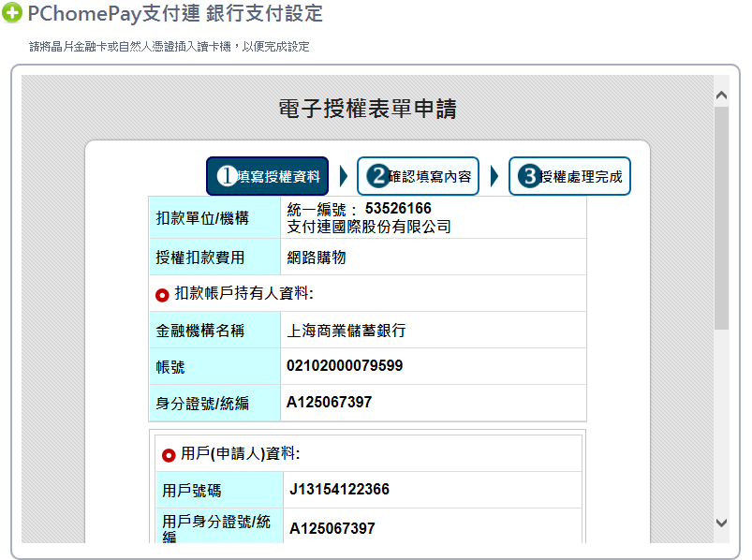Click the PChomePay支付連 銀行支付設定 page title

[175, 13]
